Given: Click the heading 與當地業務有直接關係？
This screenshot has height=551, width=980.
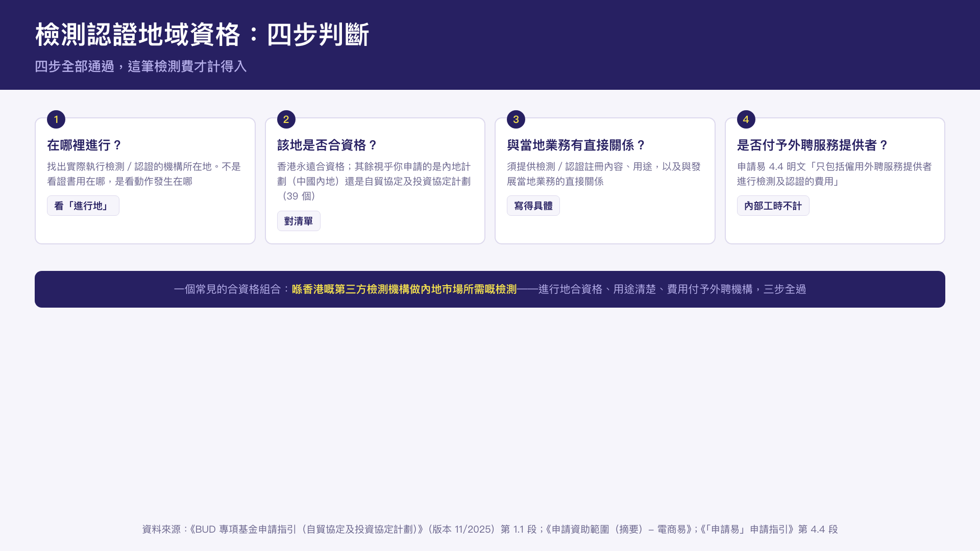Looking at the screenshot, I should pyautogui.click(x=576, y=145).
